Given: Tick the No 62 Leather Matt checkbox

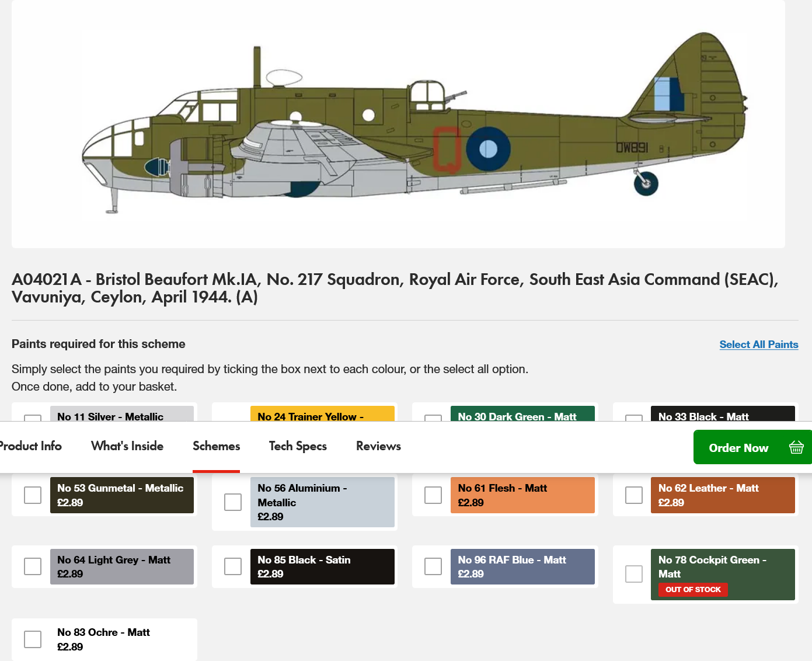Looking at the screenshot, I should 634,495.
